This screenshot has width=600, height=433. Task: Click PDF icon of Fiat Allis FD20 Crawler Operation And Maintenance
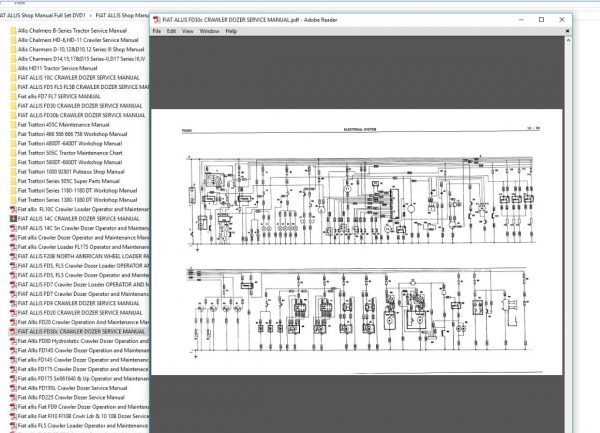pyautogui.click(x=13, y=322)
